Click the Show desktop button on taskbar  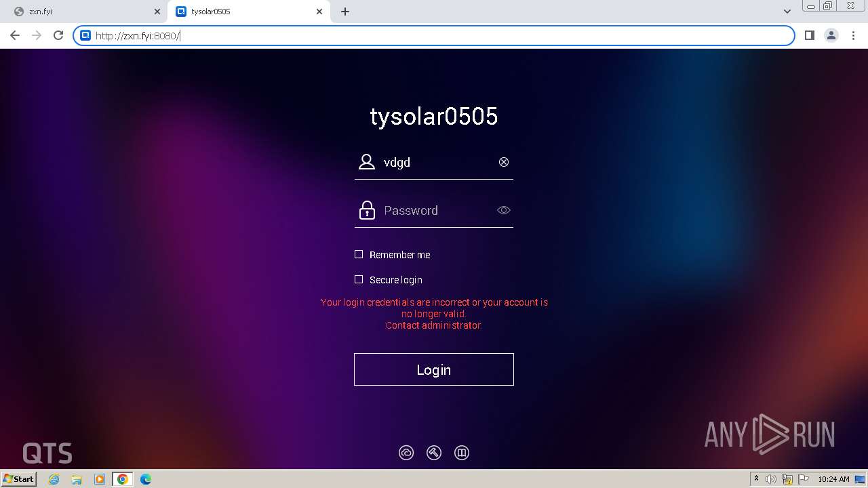860,479
